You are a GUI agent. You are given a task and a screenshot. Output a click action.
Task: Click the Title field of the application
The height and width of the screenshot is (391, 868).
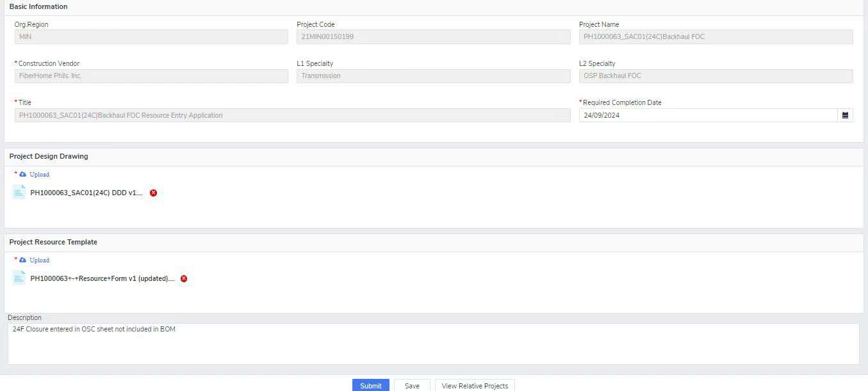click(292, 115)
